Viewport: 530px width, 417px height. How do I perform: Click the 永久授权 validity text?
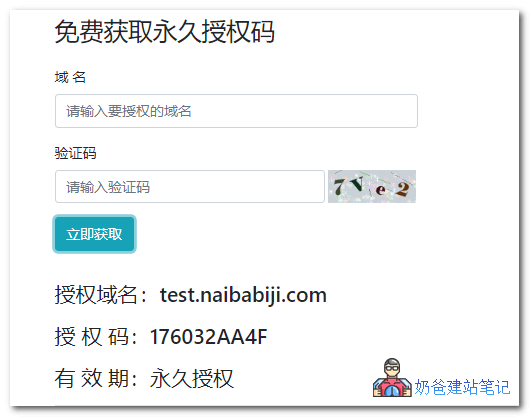[x=192, y=378]
